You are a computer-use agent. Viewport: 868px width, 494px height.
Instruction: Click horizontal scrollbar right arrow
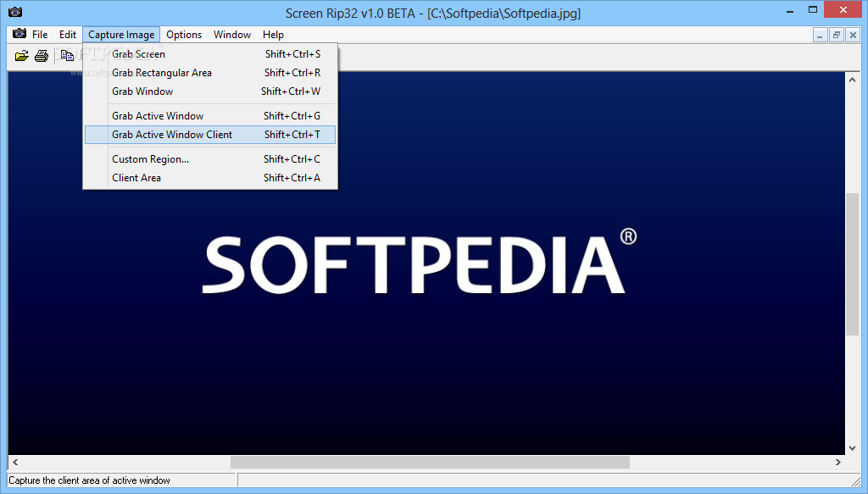tap(838, 462)
